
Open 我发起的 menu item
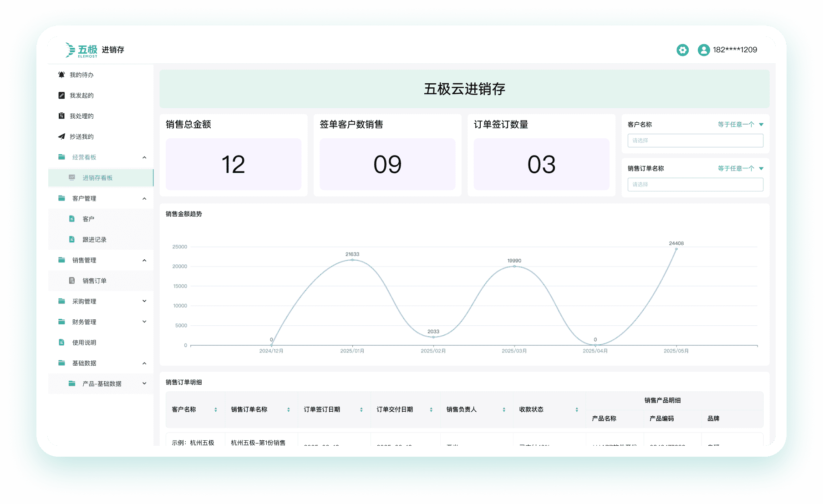pyautogui.click(x=101, y=96)
